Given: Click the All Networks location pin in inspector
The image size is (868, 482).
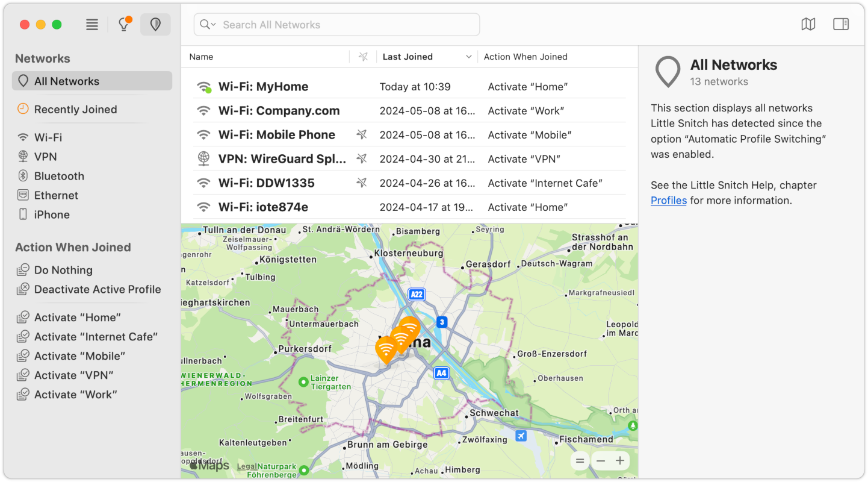Looking at the screenshot, I should pos(668,72).
